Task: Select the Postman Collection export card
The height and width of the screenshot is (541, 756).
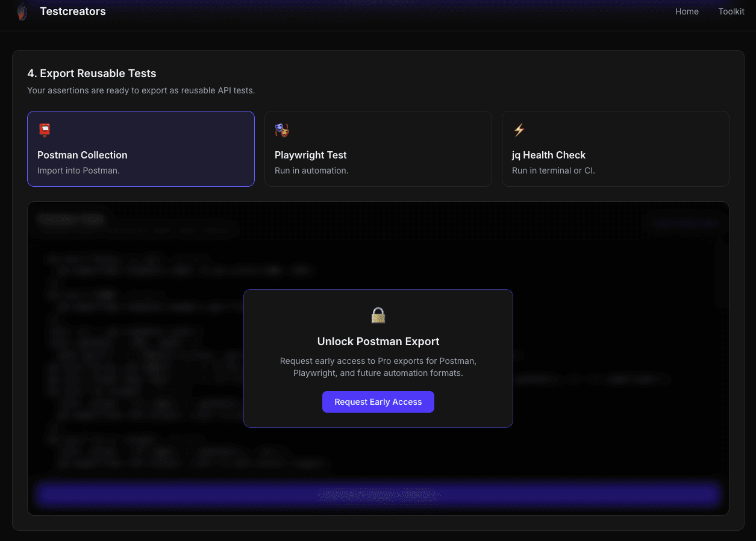Action: [x=141, y=149]
